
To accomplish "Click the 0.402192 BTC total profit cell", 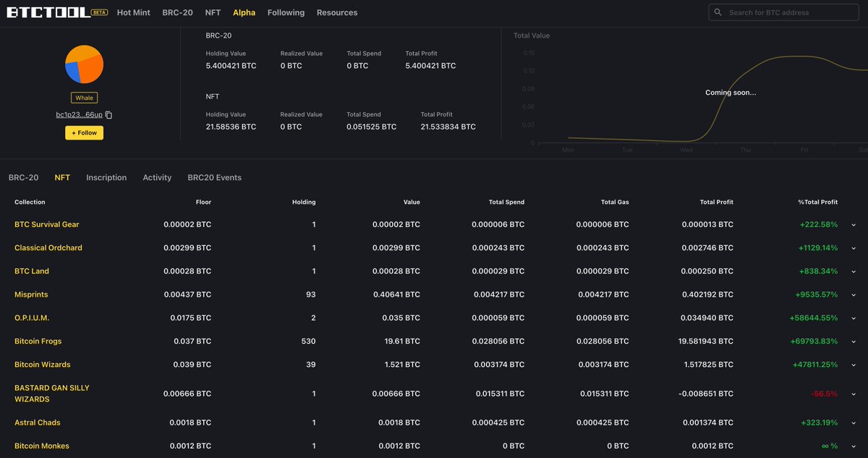I will [x=707, y=295].
